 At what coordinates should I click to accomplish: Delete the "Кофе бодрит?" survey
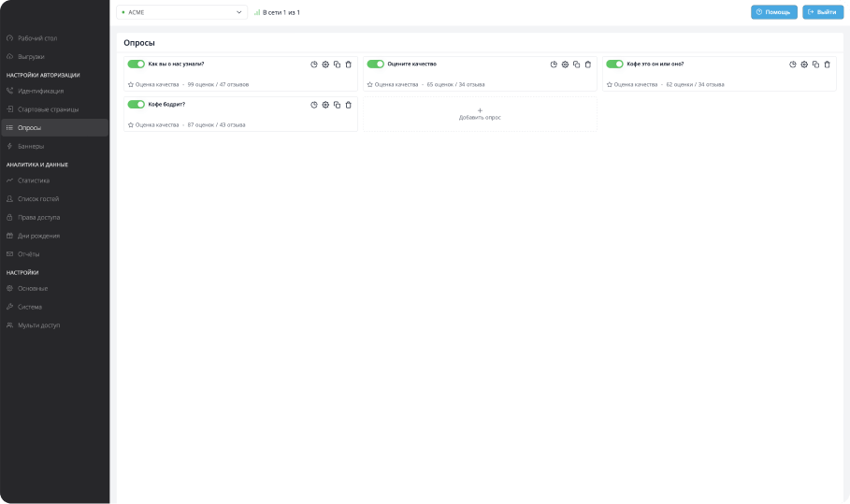pyautogui.click(x=349, y=105)
